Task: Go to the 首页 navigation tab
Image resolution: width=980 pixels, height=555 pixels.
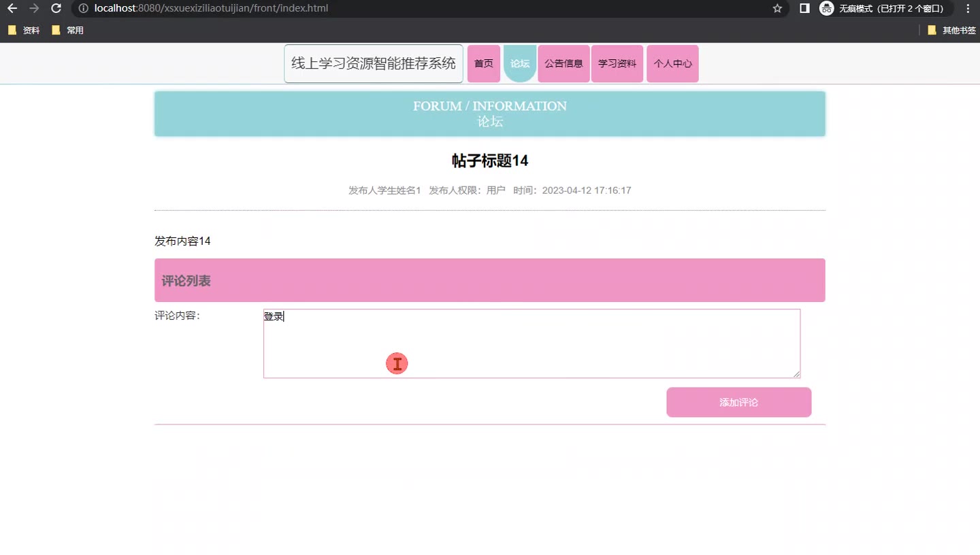Action: 484,64
